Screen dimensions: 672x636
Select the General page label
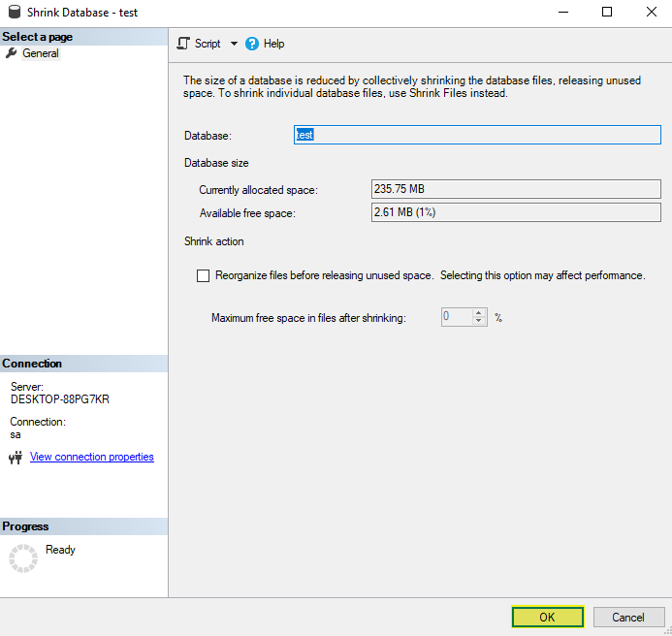(41, 53)
